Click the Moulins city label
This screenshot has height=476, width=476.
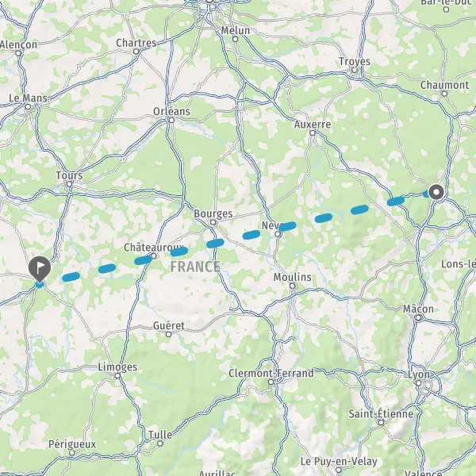click(292, 277)
